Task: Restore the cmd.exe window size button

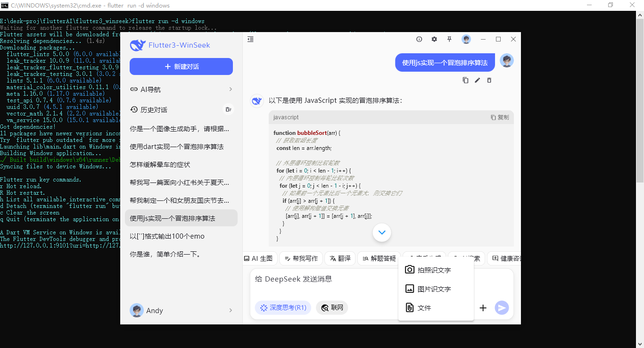Action: click(611, 5)
